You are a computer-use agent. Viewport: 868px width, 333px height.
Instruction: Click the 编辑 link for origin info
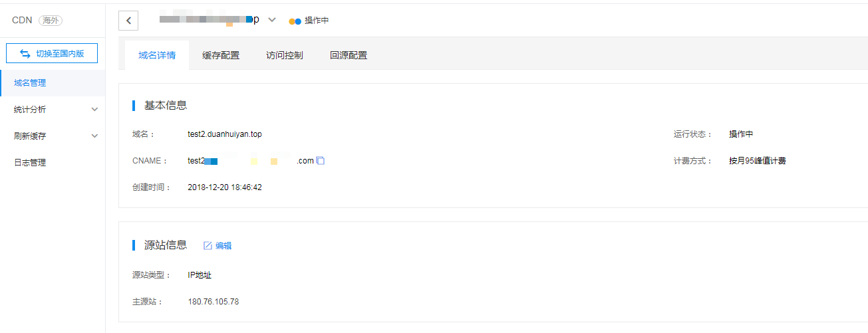coord(223,246)
